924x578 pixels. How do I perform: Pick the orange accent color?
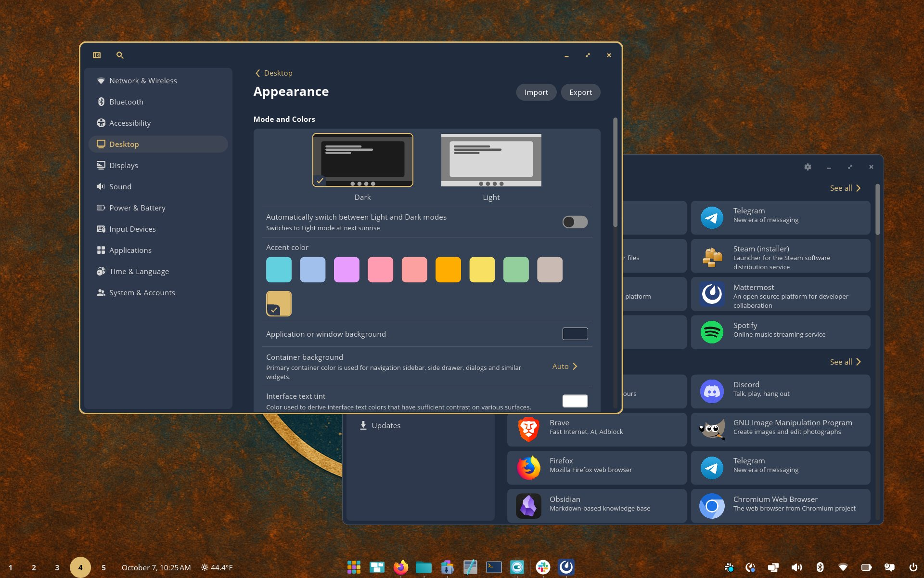point(448,270)
